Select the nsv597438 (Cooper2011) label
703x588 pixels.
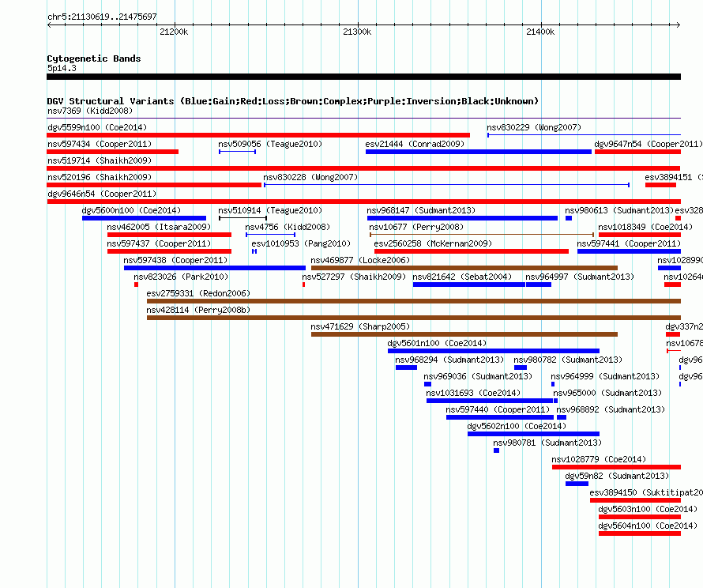tap(175, 260)
